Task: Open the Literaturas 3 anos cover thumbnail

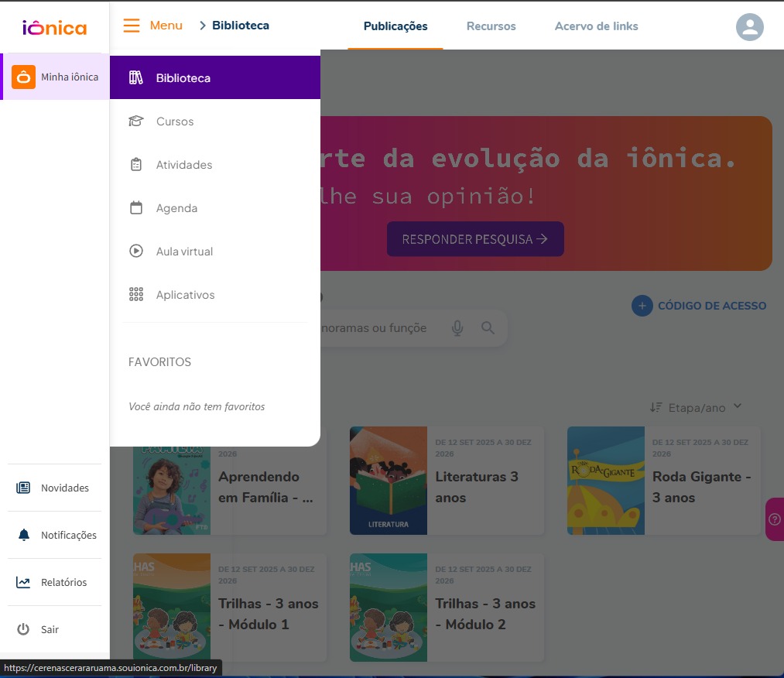Action: pyautogui.click(x=388, y=480)
